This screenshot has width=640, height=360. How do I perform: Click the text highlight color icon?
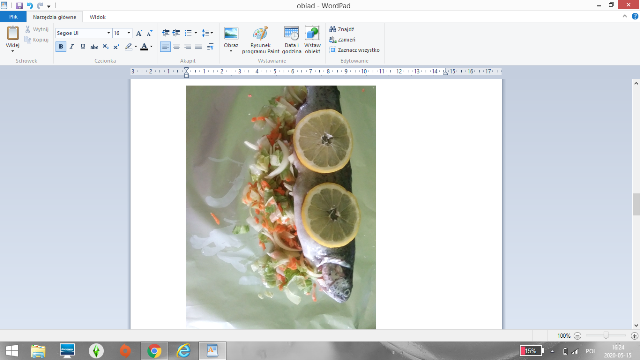pyautogui.click(x=129, y=47)
